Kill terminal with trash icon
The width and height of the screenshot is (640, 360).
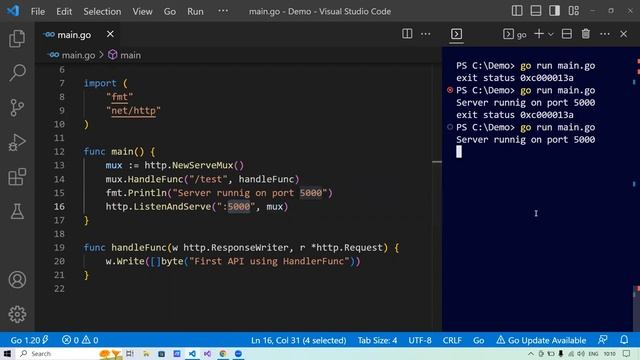click(x=586, y=34)
